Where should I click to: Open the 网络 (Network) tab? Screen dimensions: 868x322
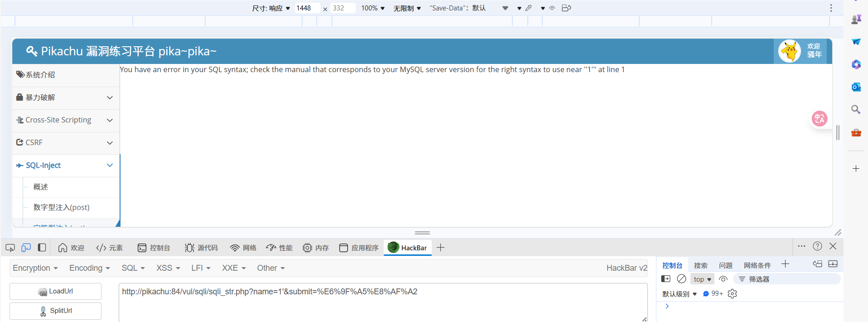243,248
